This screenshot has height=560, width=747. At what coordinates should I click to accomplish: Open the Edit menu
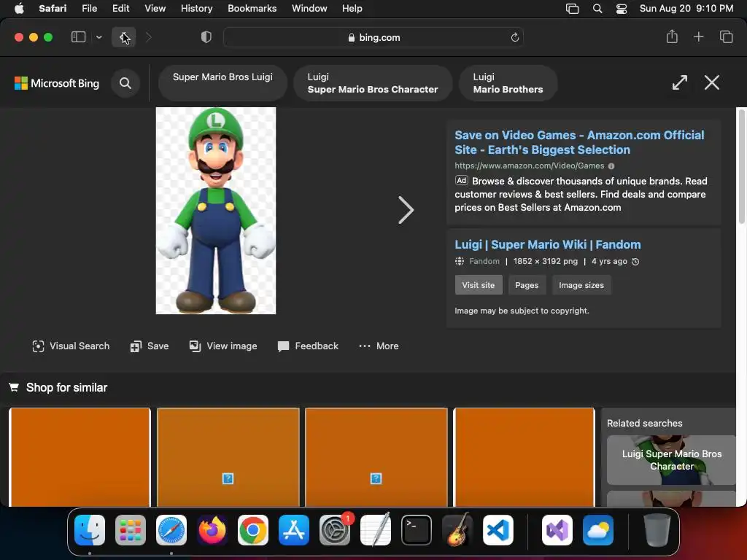(x=120, y=9)
